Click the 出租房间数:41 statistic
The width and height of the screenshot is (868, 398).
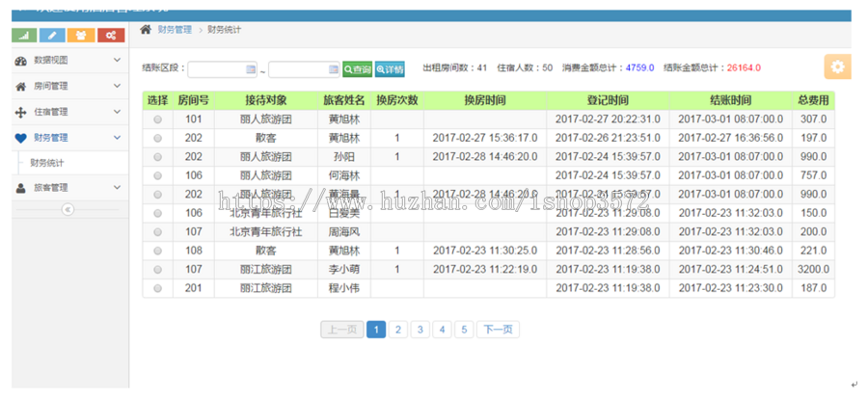[455, 68]
